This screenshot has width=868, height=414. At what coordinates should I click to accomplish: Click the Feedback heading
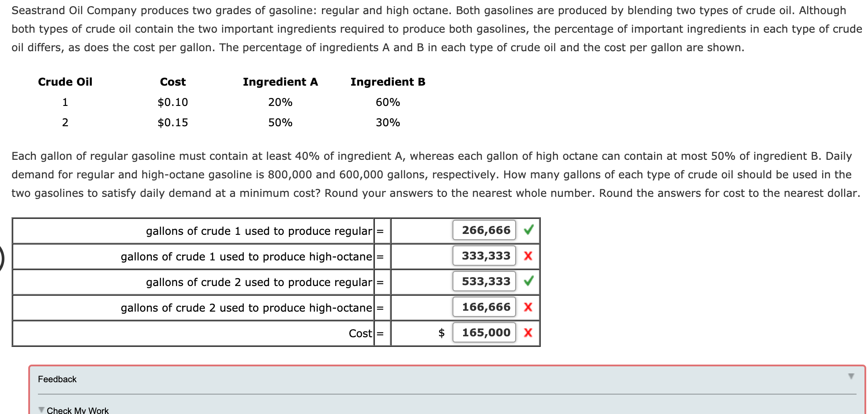click(x=57, y=379)
